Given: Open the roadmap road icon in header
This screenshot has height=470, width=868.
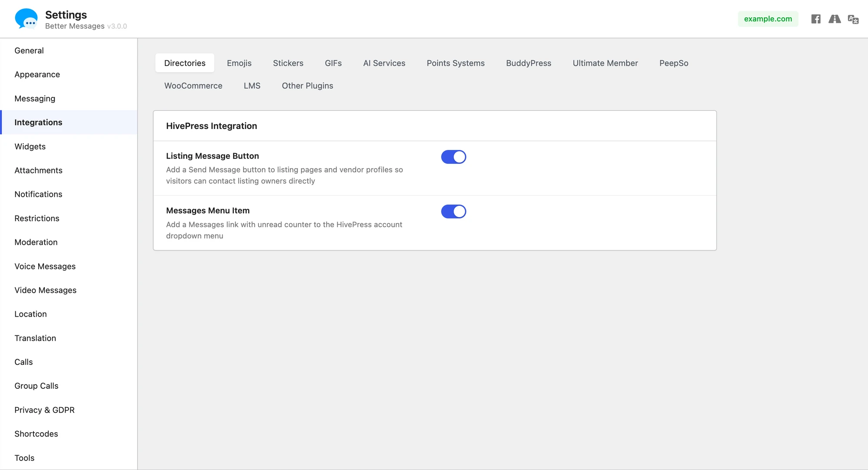Looking at the screenshot, I should tap(835, 19).
